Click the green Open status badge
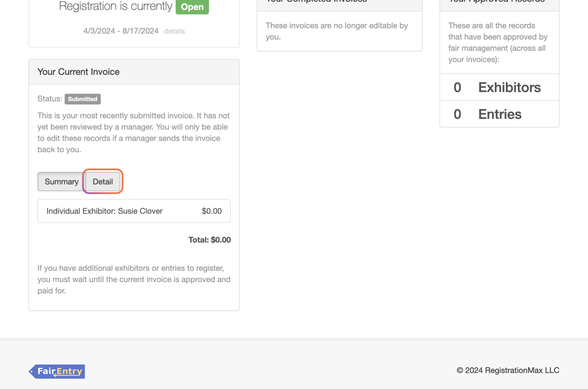This screenshot has height=389, width=588. point(192,7)
